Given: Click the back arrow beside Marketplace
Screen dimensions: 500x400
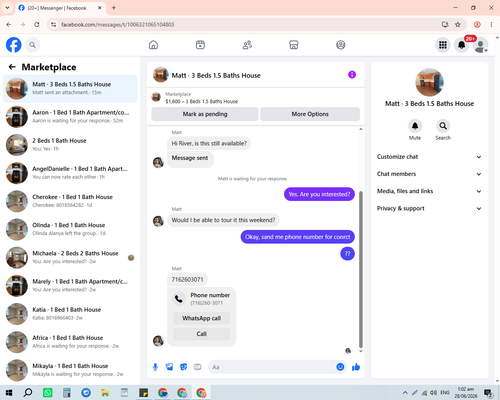Looking at the screenshot, I should click(12, 67).
